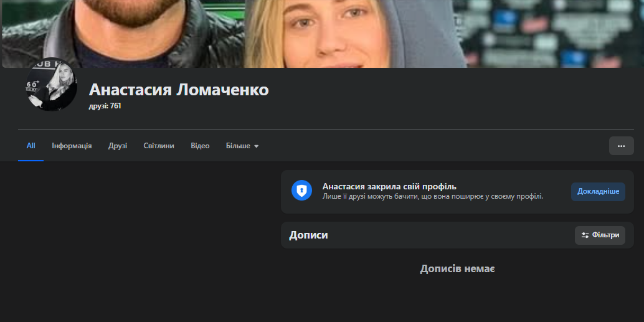Expand the Більше tab menu

pos(242,146)
